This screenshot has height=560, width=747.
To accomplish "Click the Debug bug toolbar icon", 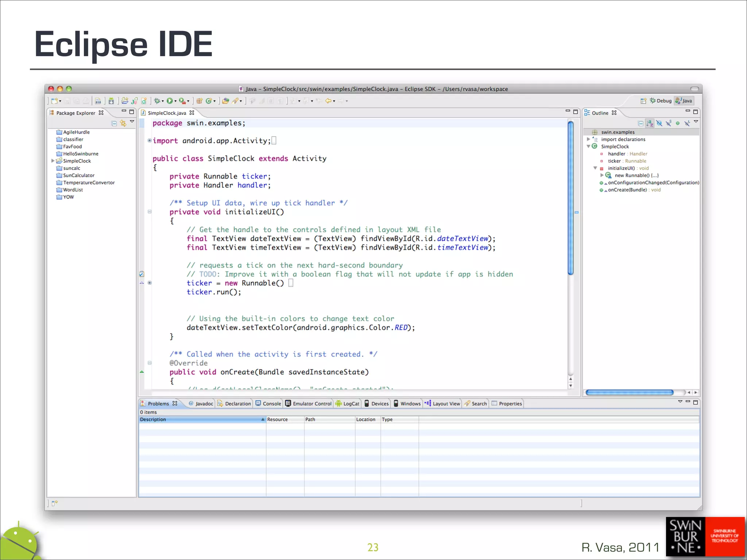I will pyautogui.click(x=157, y=101).
